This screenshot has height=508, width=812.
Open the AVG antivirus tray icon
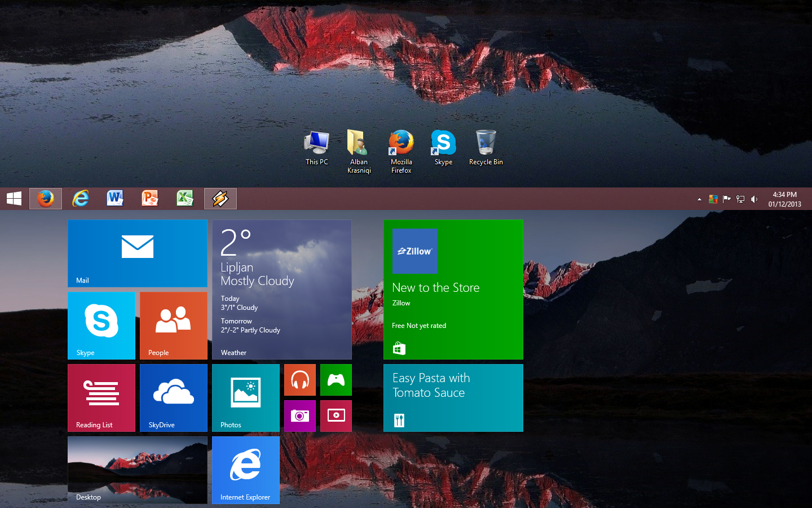[x=713, y=199]
